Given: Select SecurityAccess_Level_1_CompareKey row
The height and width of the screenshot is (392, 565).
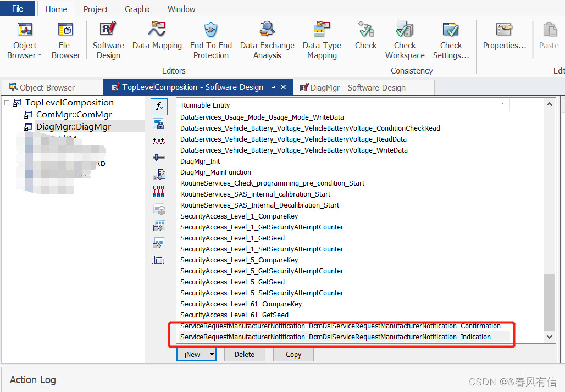Looking at the screenshot, I should 345,216.
